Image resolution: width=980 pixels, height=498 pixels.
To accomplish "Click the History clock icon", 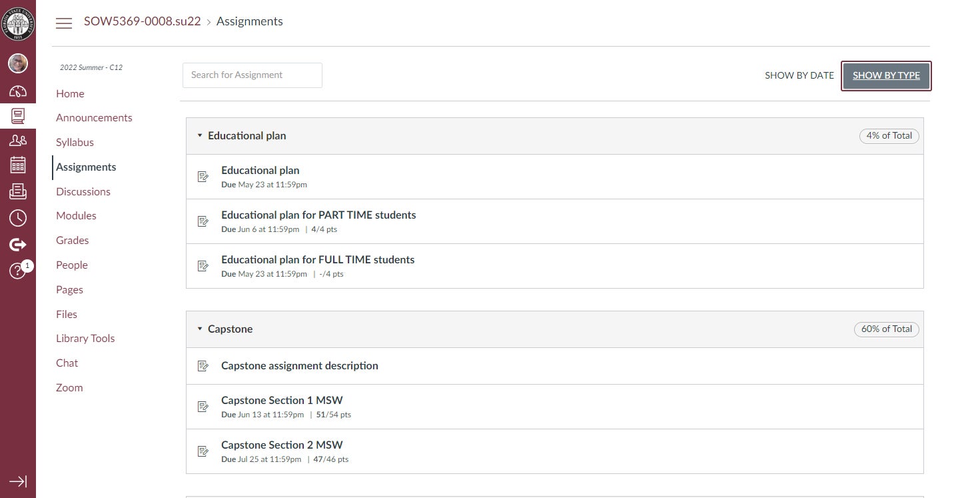I will (x=18, y=218).
